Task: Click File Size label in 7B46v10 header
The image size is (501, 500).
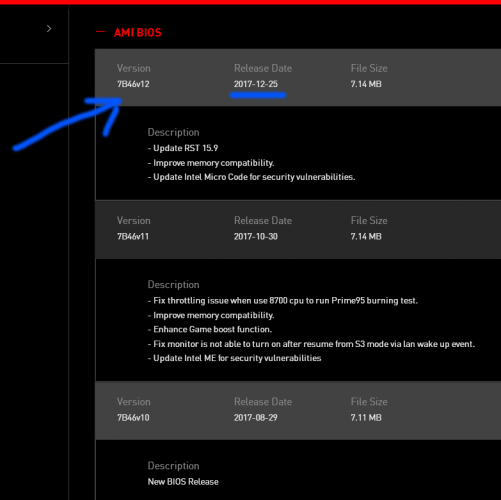Action: tap(369, 402)
